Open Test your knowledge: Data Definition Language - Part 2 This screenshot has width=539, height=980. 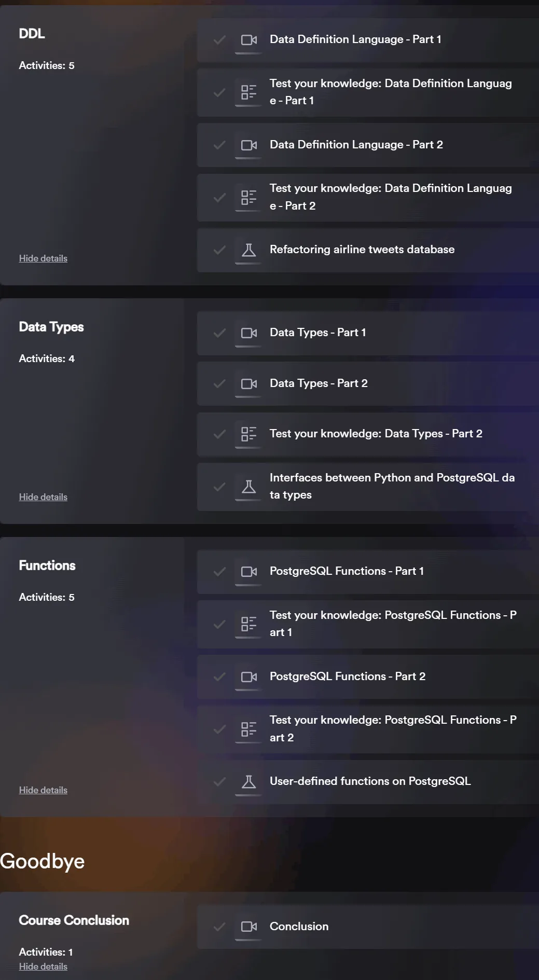pos(368,198)
